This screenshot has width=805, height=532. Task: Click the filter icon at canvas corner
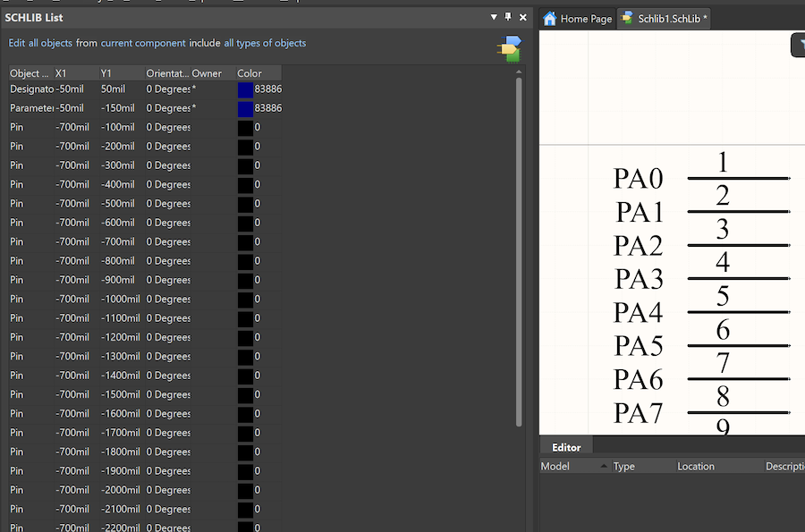[799, 45]
